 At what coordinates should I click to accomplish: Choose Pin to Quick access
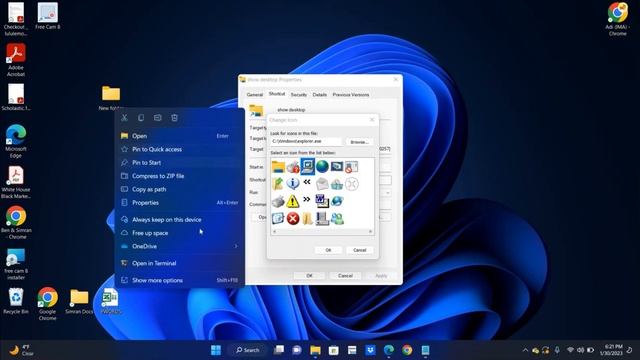180,149
